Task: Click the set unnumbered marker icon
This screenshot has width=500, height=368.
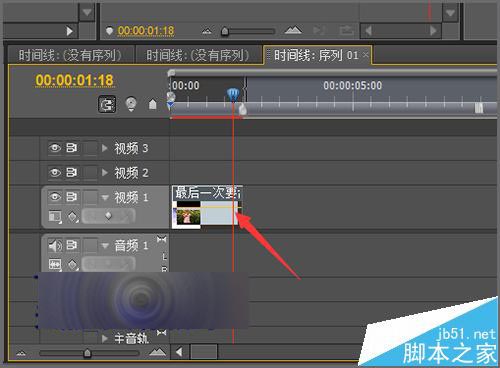Action: tap(152, 104)
